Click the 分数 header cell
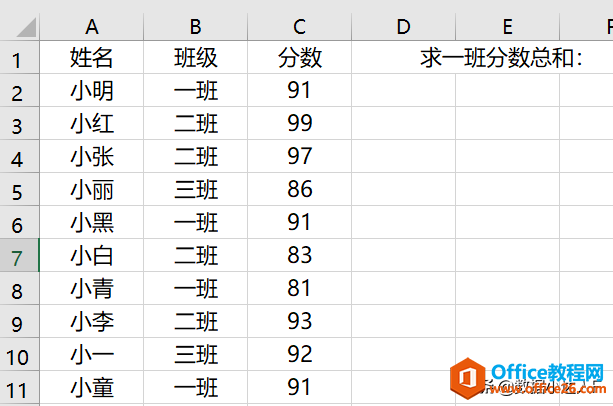Viewport: 613px width, 406px height. (299, 57)
